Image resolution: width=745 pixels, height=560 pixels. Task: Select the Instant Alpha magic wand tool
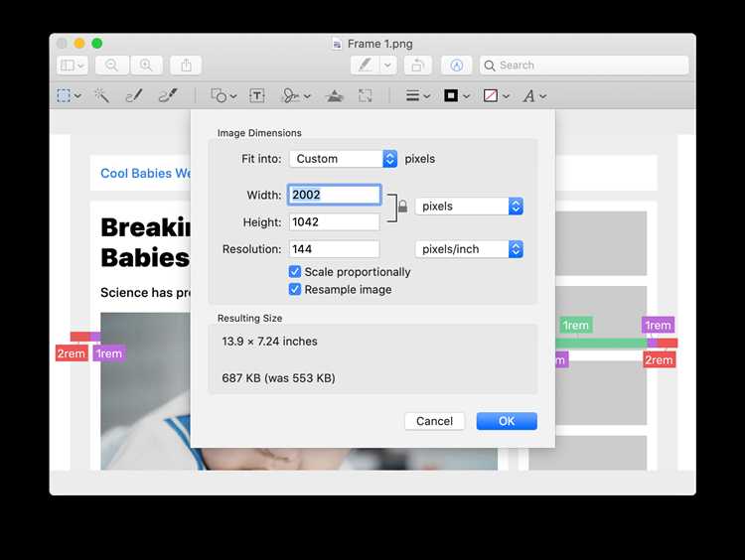click(101, 95)
